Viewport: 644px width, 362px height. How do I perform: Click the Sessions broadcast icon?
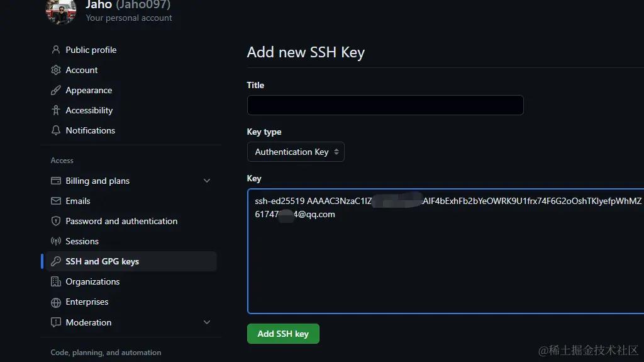point(56,241)
